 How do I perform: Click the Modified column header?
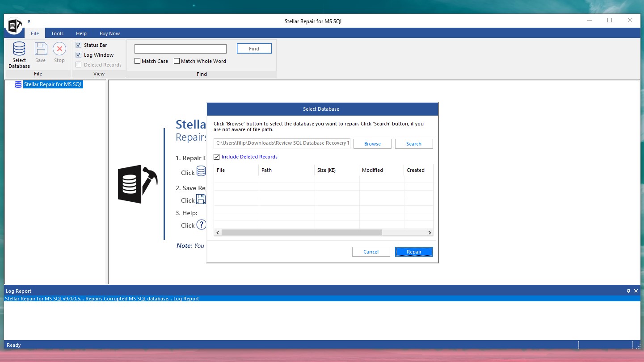pos(382,170)
